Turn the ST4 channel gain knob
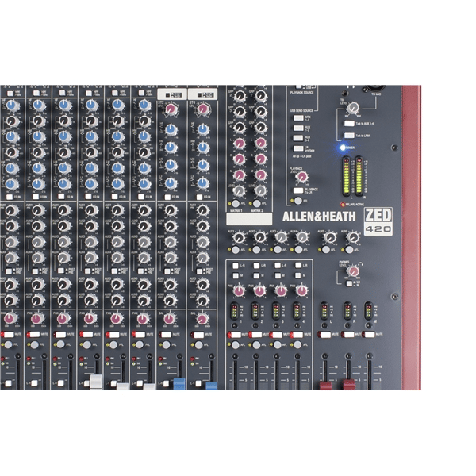 [x=202, y=109]
